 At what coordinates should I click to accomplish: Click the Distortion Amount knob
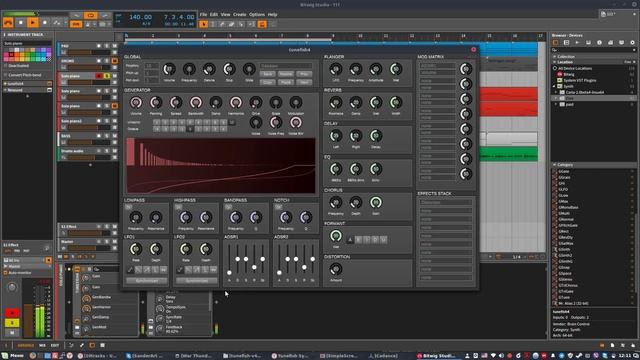(x=336, y=269)
